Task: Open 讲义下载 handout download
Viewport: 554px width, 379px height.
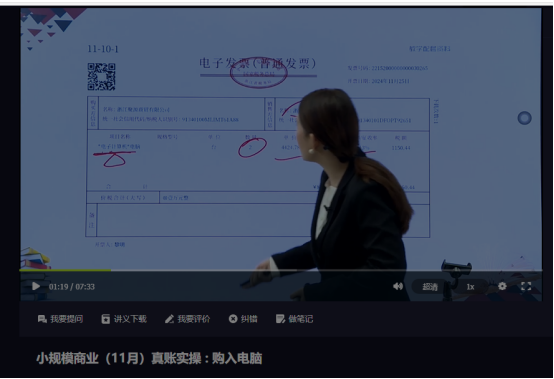Action: click(124, 319)
